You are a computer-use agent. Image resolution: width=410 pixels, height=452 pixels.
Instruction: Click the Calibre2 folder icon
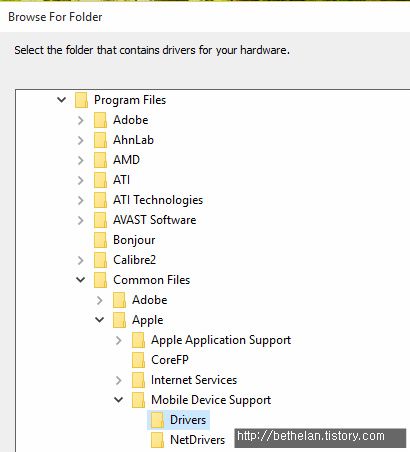coord(100,260)
